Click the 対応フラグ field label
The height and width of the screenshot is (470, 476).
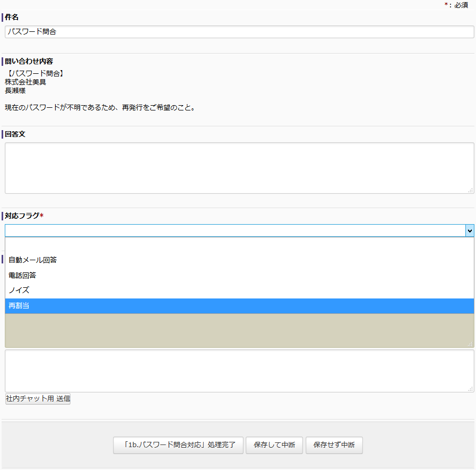pos(23,216)
